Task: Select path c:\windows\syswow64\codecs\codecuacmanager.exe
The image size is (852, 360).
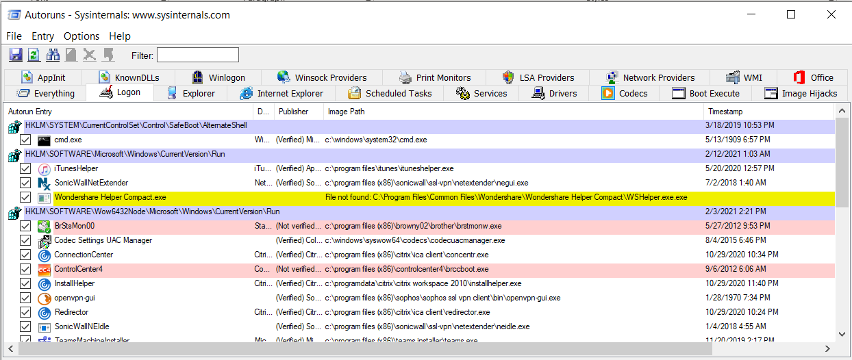Action: pos(415,241)
